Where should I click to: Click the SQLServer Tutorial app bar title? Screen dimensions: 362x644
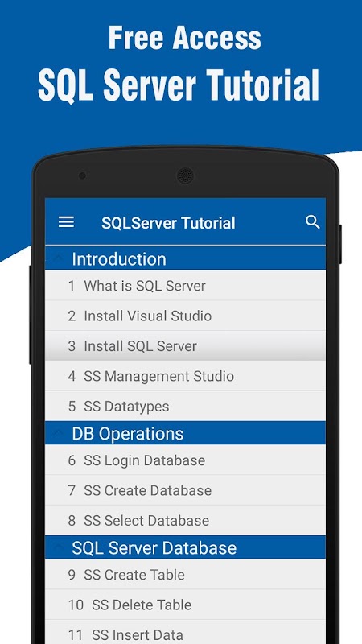pos(168,223)
